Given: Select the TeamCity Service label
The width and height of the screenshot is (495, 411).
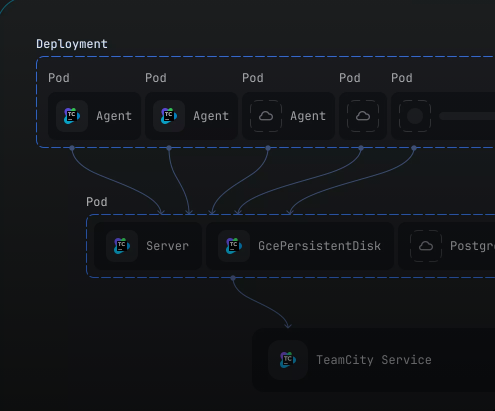Looking at the screenshot, I should click(x=374, y=360).
